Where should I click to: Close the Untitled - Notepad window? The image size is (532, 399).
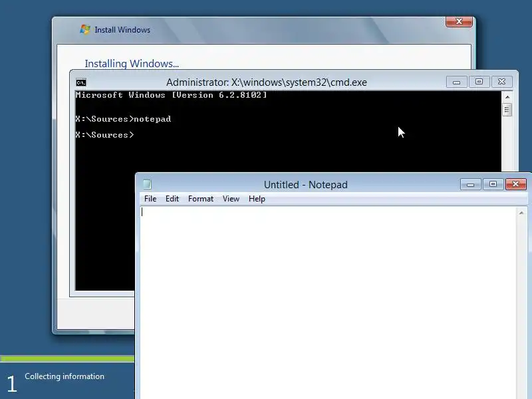click(x=516, y=184)
